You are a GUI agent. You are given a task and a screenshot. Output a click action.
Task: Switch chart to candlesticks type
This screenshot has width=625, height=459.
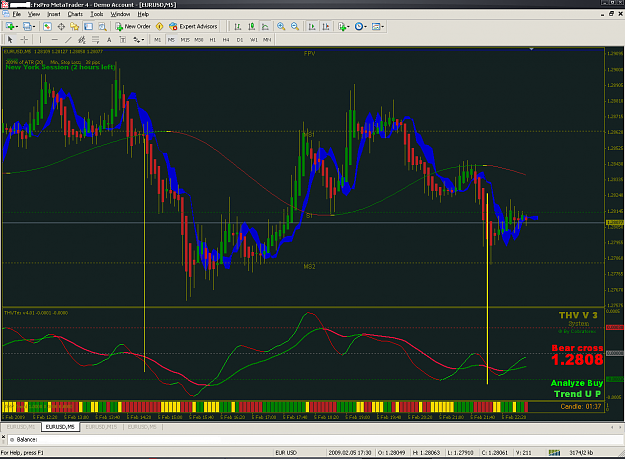(252, 26)
